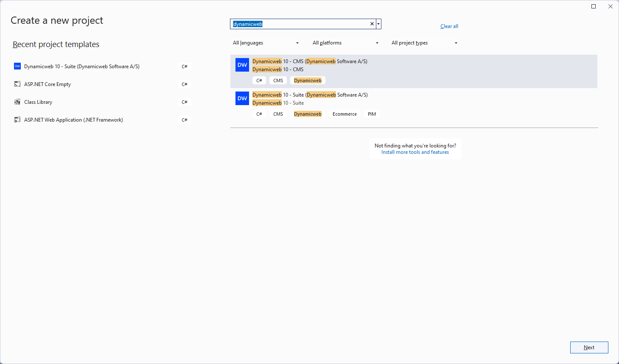
Task: Click the recent Dynamicweb 10 - Suite template icon
Action: point(17,66)
